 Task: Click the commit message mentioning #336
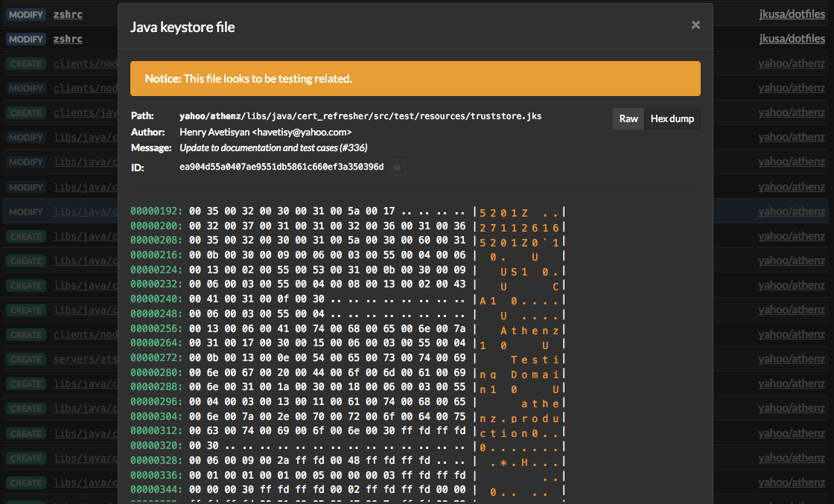click(273, 147)
